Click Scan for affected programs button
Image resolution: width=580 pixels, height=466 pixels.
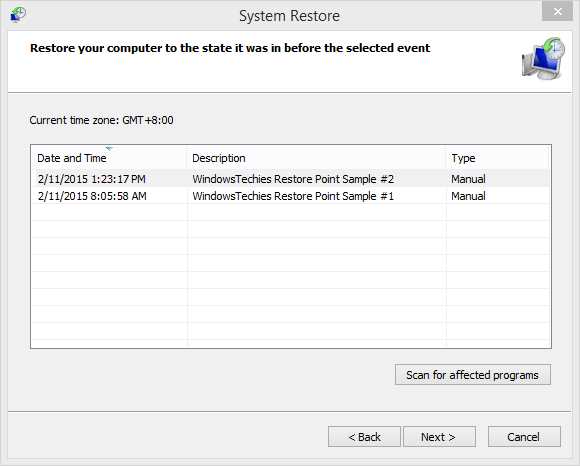point(473,375)
